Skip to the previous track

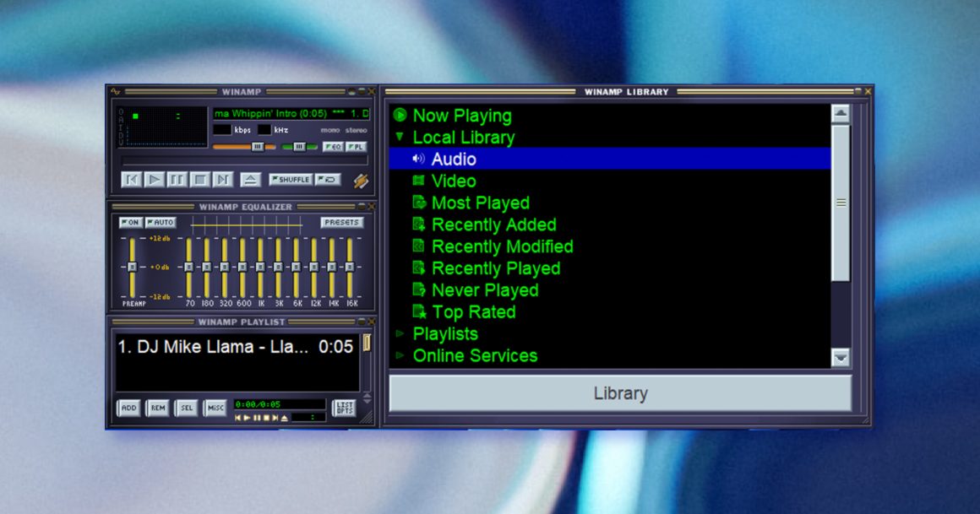coord(131,179)
